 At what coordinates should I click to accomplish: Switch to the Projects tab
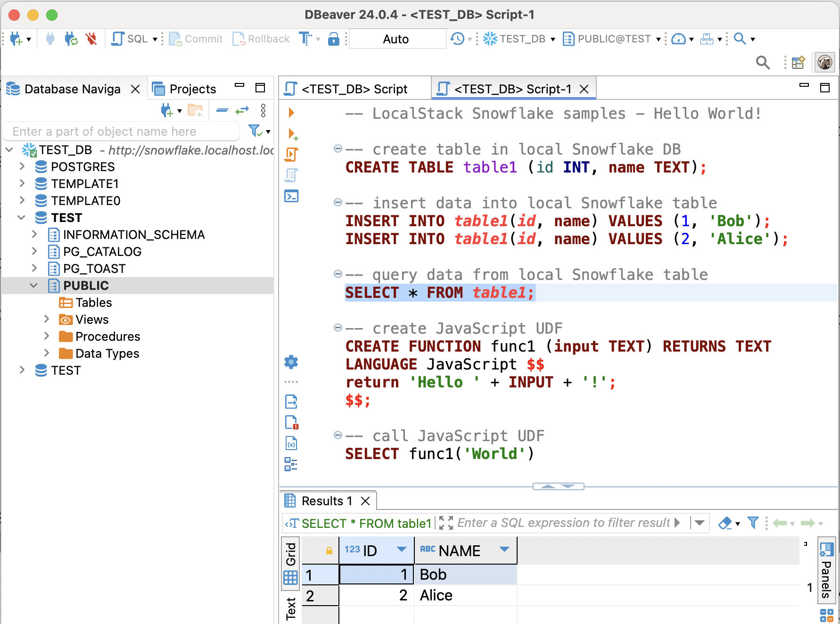click(193, 89)
